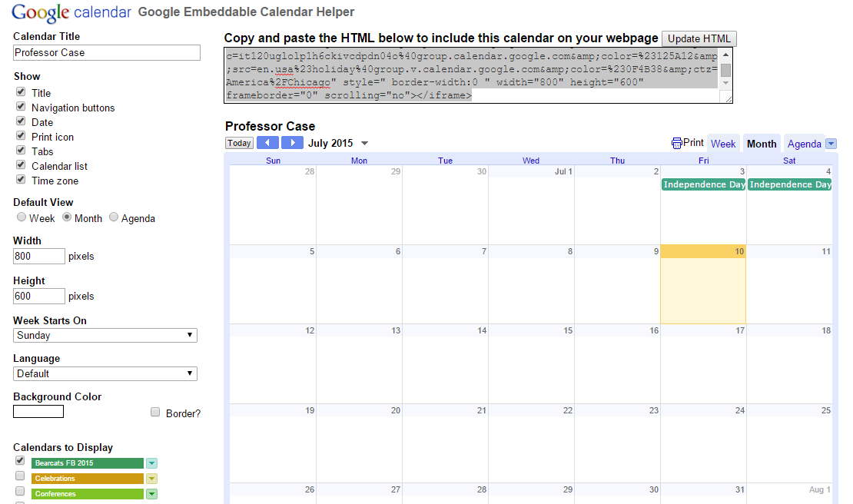853x504 pixels.
Task: Enable the Celebrations calendar checkbox
Action: [x=20, y=476]
